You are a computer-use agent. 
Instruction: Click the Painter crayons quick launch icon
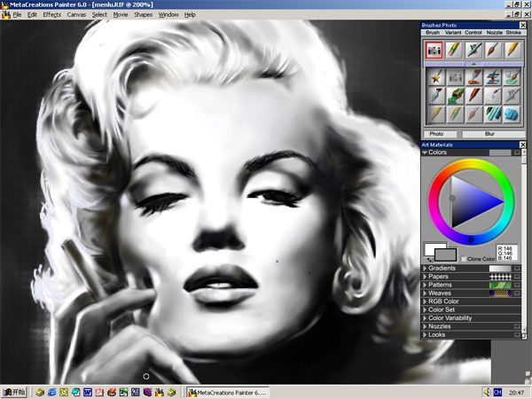[x=159, y=392]
